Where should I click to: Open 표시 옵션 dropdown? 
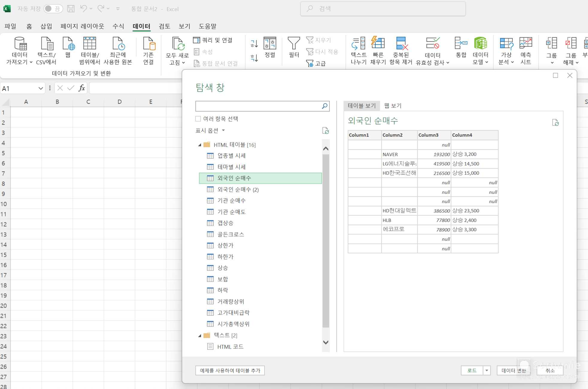(x=210, y=130)
